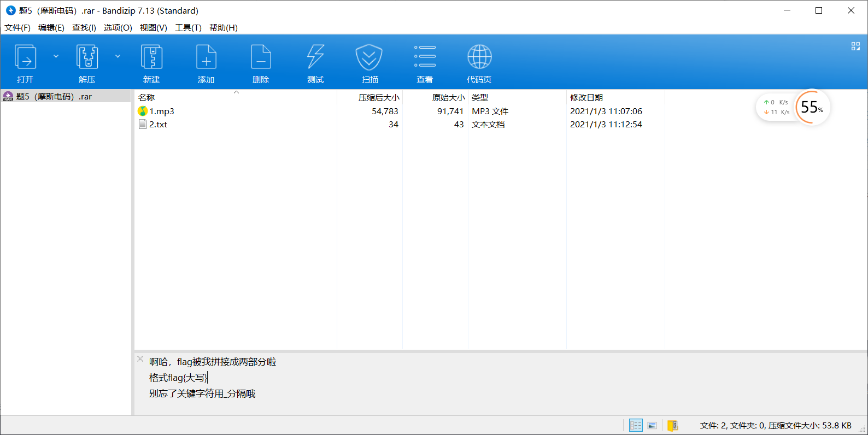
Task: Open the 文件(F) menu
Action: [17, 28]
